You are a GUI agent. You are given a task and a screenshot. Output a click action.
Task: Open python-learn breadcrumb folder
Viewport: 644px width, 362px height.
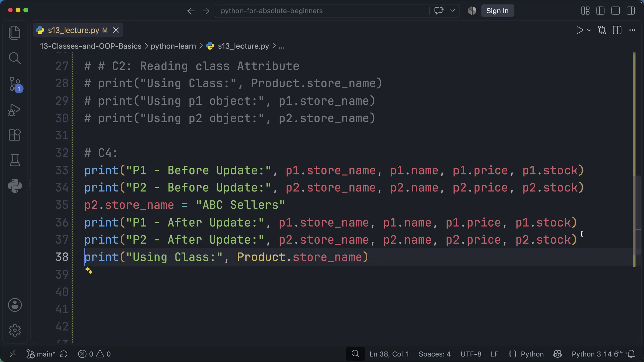pyautogui.click(x=173, y=46)
